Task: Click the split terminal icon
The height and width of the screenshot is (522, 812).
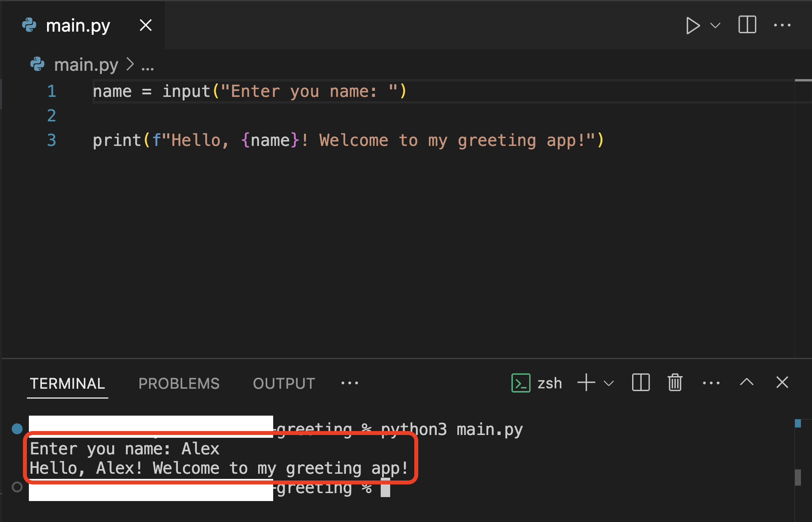Action: pos(641,382)
